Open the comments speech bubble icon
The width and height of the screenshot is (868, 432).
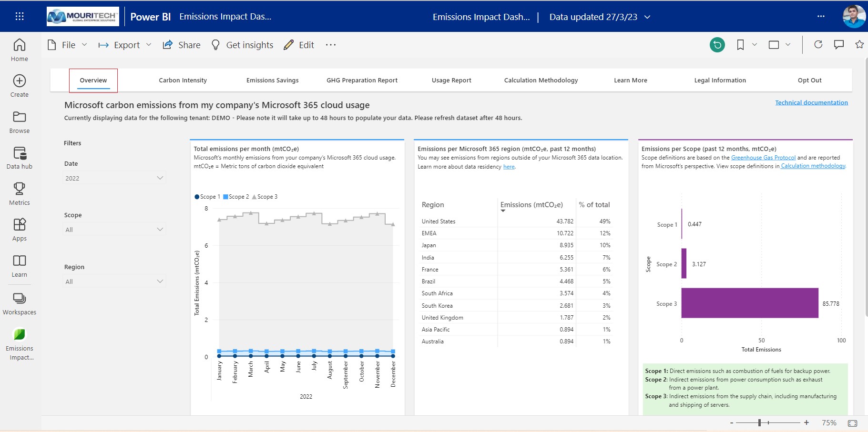coord(839,45)
